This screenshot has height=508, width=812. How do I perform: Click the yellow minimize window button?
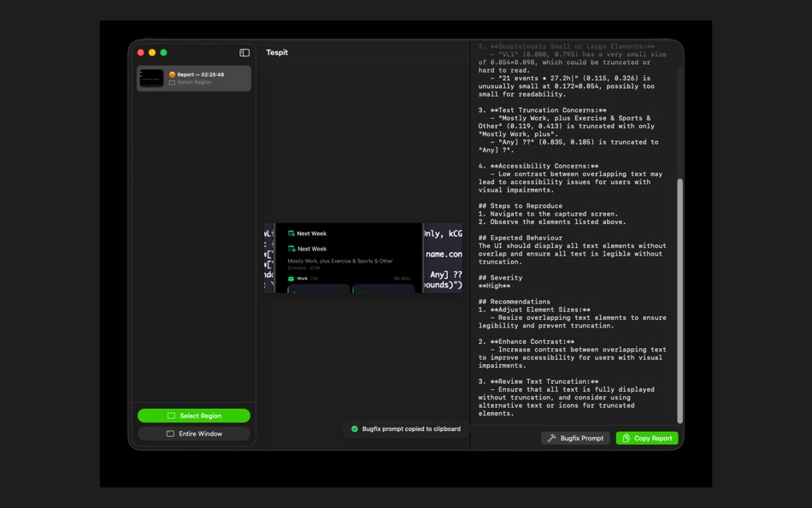click(x=152, y=52)
